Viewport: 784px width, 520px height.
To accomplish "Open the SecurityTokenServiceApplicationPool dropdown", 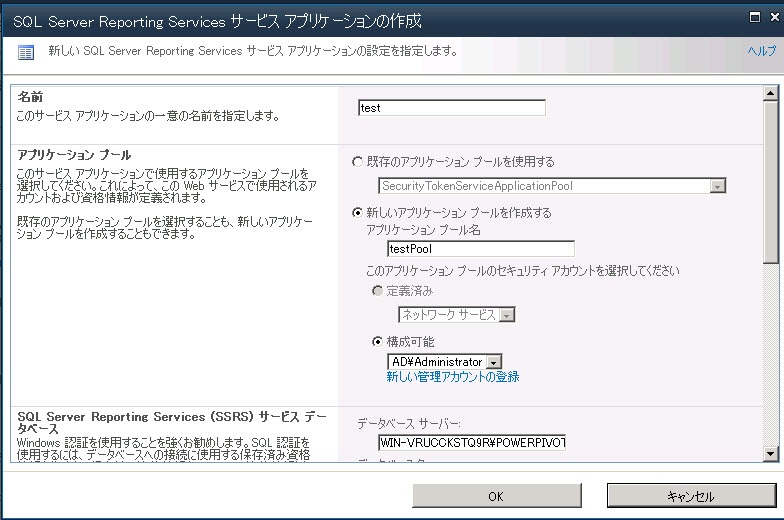I will tap(552, 186).
